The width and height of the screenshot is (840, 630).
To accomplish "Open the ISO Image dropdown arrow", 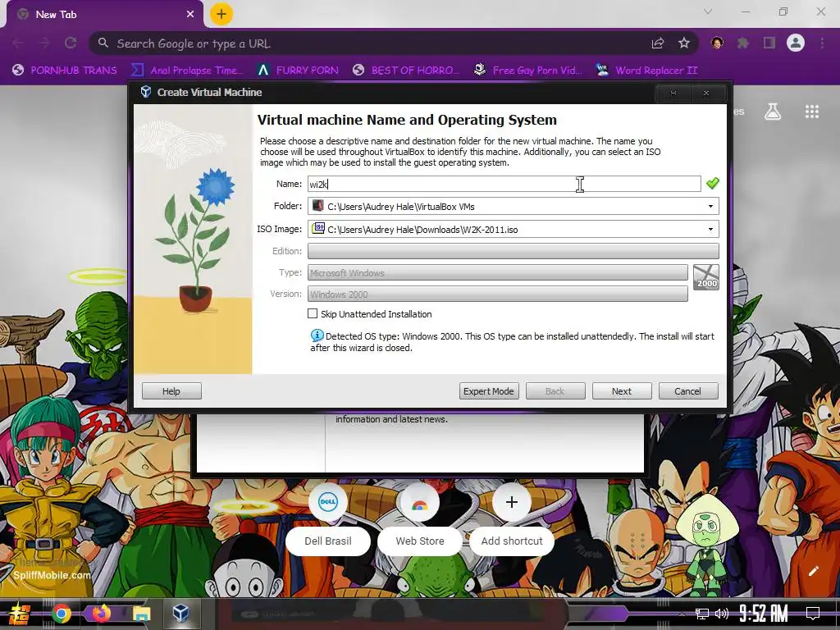I will (710, 230).
